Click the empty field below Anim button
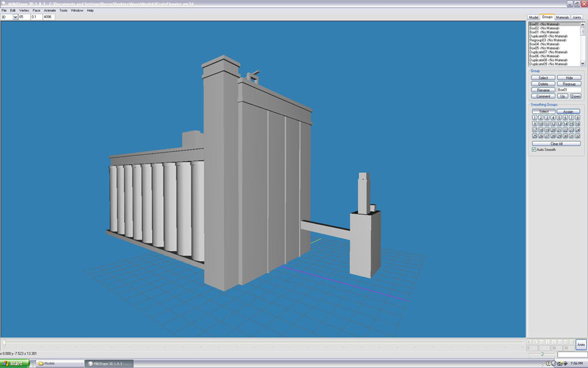Screen dimensions: 588x368 572,355
